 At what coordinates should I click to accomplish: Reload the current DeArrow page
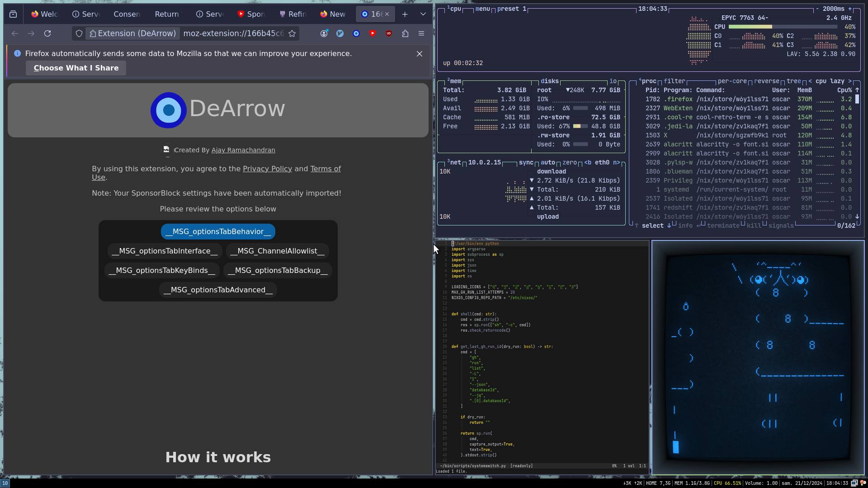coord(47,33)
